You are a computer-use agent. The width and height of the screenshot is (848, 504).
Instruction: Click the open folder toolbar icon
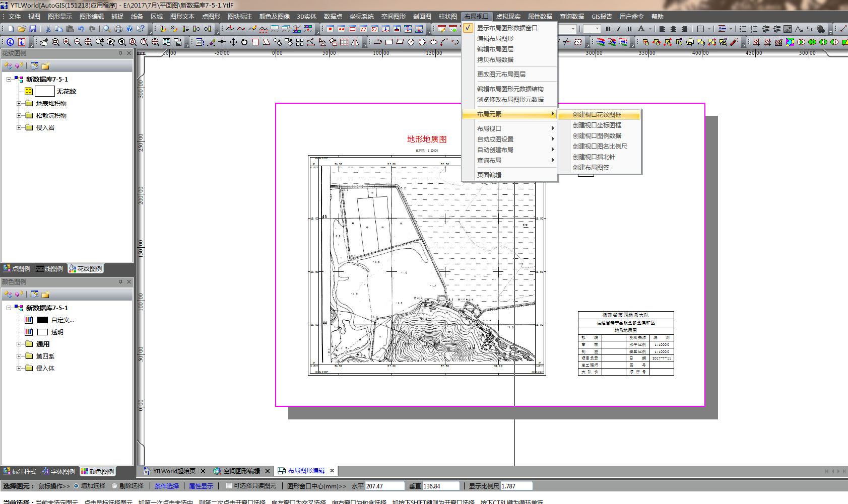point(22,29)
